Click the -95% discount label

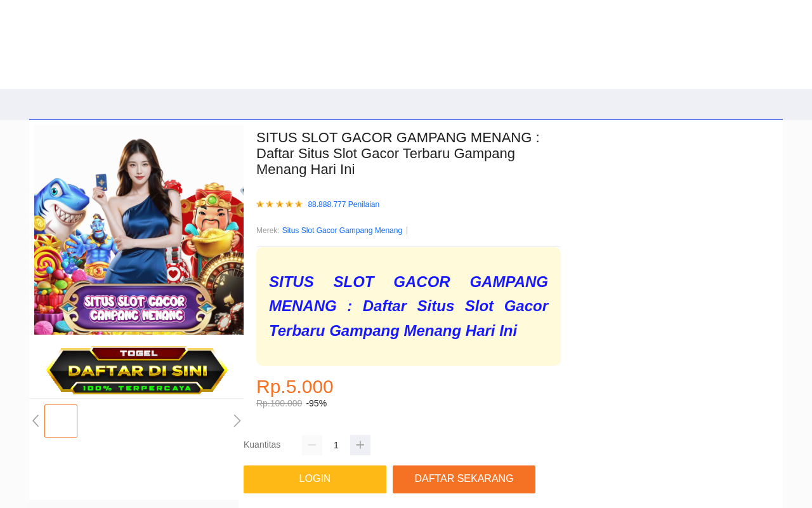point(317,403)
